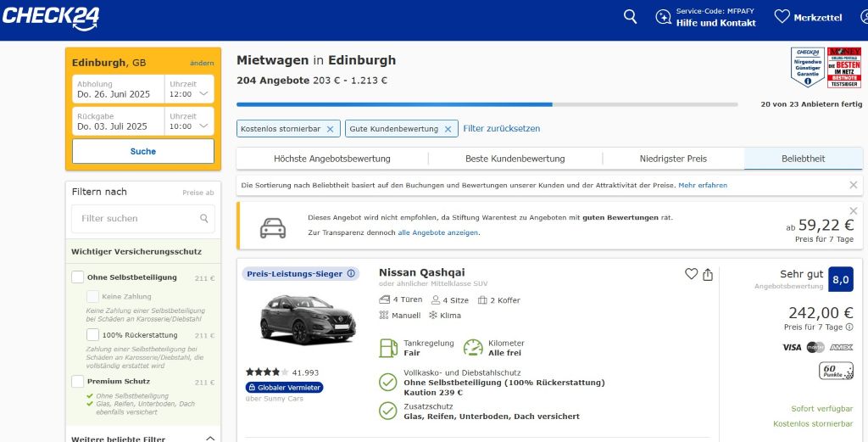Open the user account icon in header
The width and height of the screenshot is (868, 442).
[865, 17]
